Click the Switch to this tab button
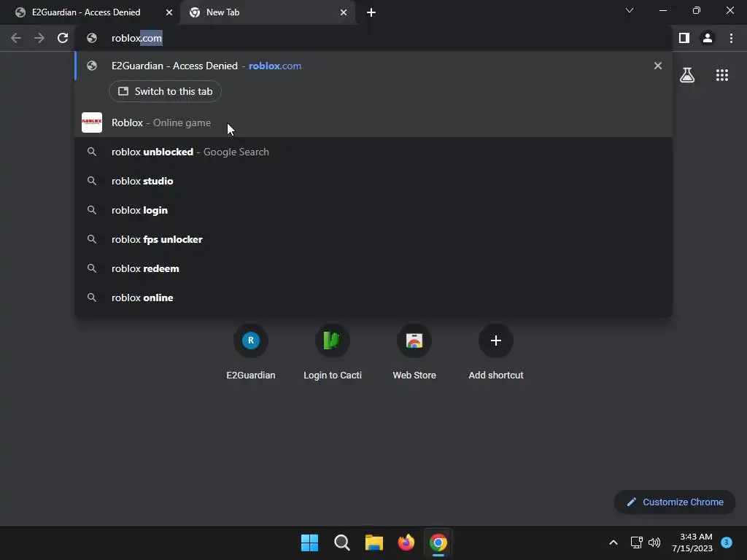The height and width of the screenshot is (560, 747). tap(165, 91)
